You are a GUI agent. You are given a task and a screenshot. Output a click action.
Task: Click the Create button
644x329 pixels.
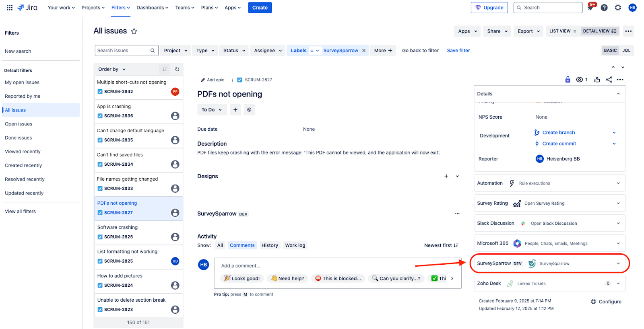260,8
